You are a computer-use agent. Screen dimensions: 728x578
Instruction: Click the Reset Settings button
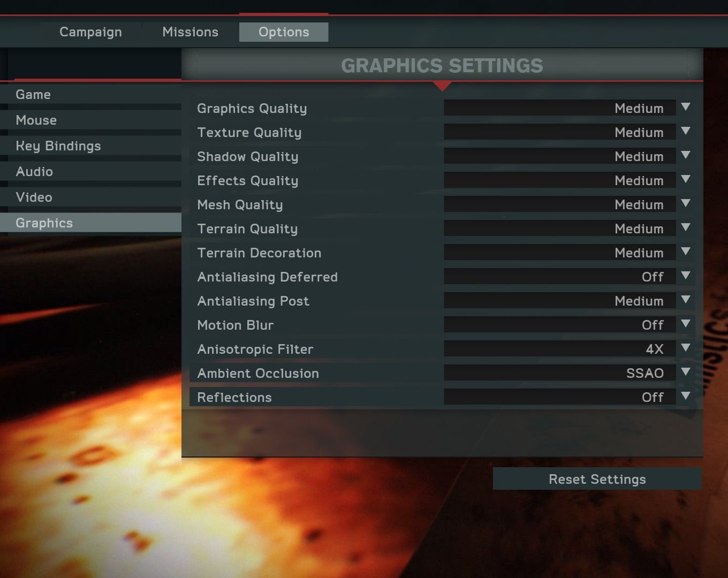[597, 479]
